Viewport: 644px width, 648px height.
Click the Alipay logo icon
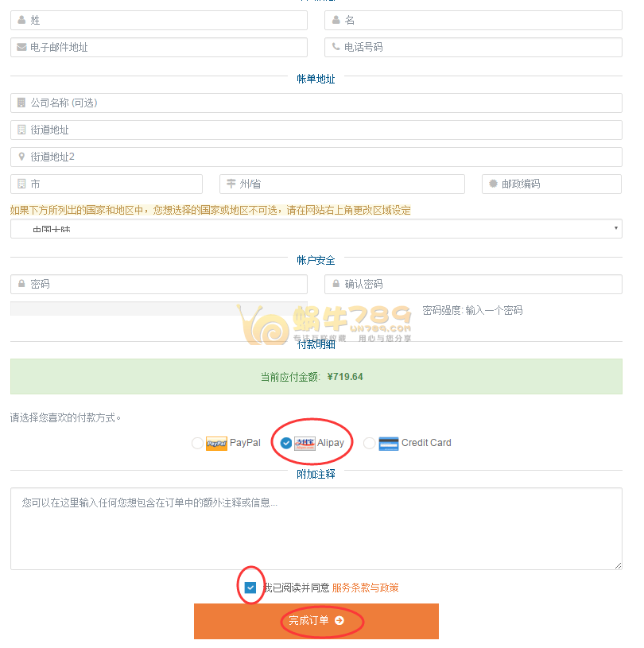point(306,443)
